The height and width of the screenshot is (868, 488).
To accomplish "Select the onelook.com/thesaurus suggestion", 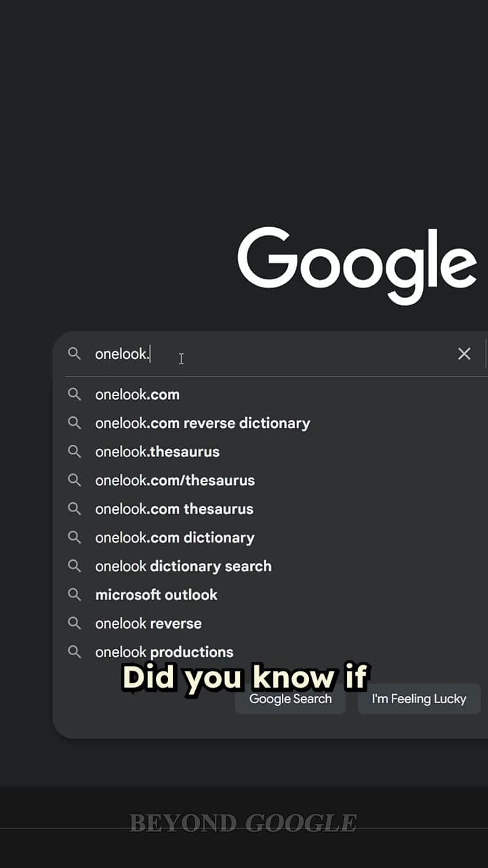I will point(175,480).
